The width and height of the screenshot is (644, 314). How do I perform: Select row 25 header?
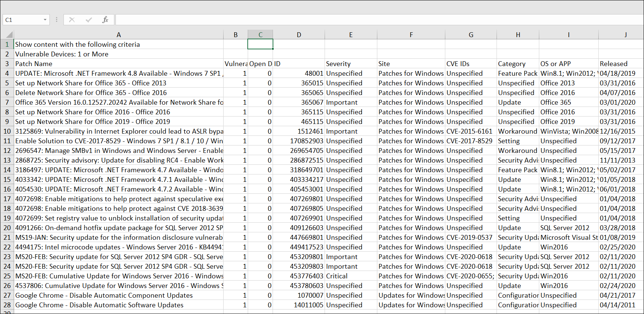coord(7,276)
